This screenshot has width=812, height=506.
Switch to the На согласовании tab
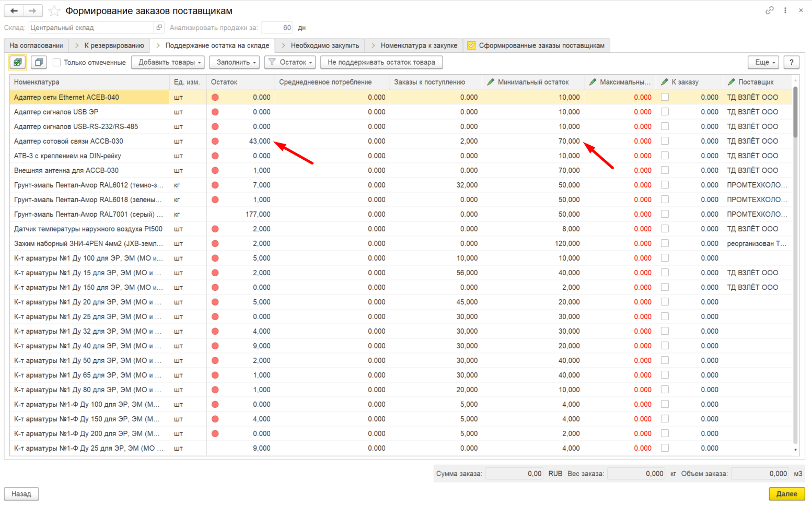tap(36, 45)
